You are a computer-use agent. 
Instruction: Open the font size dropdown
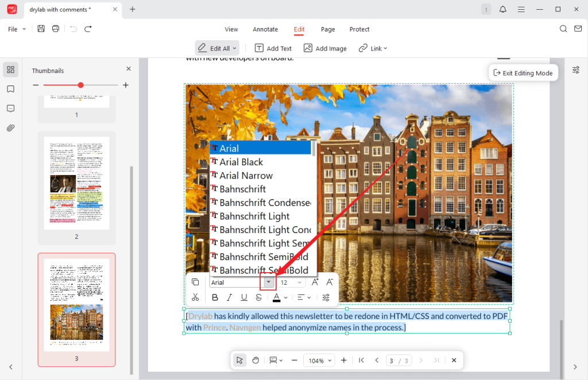tap(298, 282)
